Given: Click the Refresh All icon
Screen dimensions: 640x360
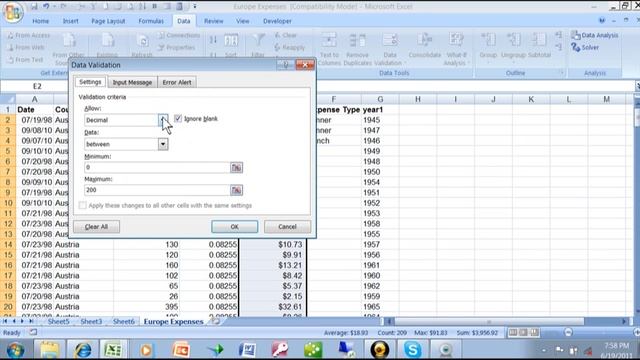Looking at the screenshot, I should [142, 41].
